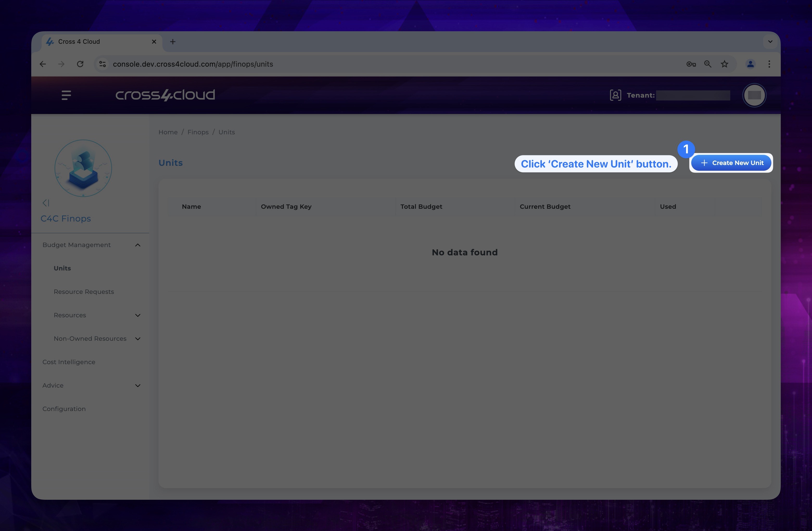Expand the Advice menu section
The width and height of the screenshot is (812, 531).
[137, 386]
